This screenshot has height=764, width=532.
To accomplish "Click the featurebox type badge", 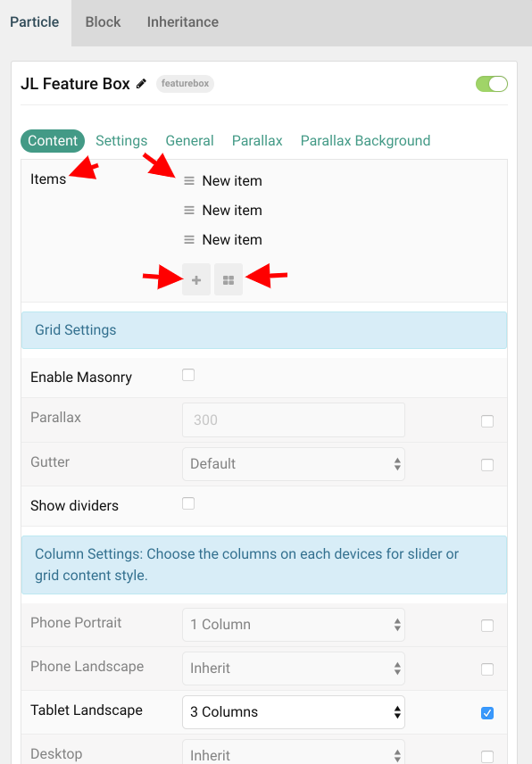I will (185, 83).
